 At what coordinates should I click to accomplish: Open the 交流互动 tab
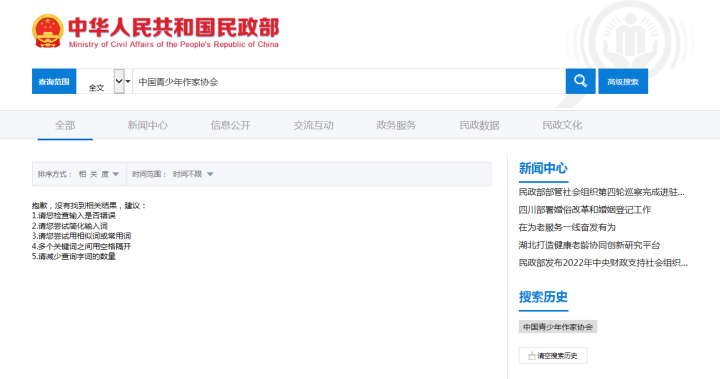pos(314,125)
